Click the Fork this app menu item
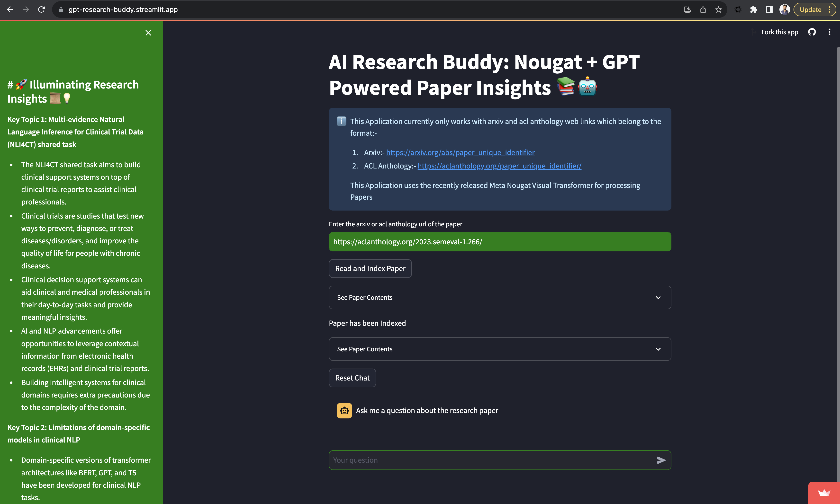The image size is (840, 504). pos(779,32)
